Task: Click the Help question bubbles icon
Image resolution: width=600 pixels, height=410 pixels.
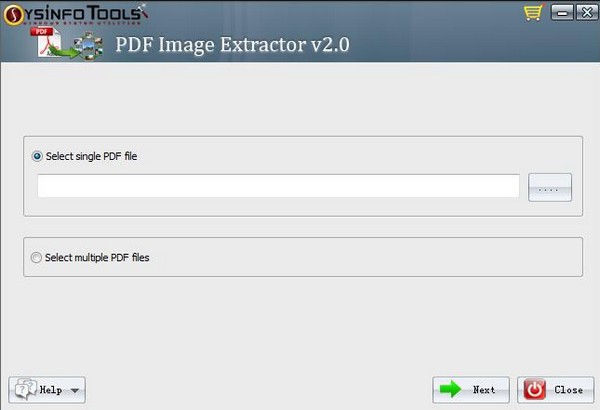Action: coord(26,389)
